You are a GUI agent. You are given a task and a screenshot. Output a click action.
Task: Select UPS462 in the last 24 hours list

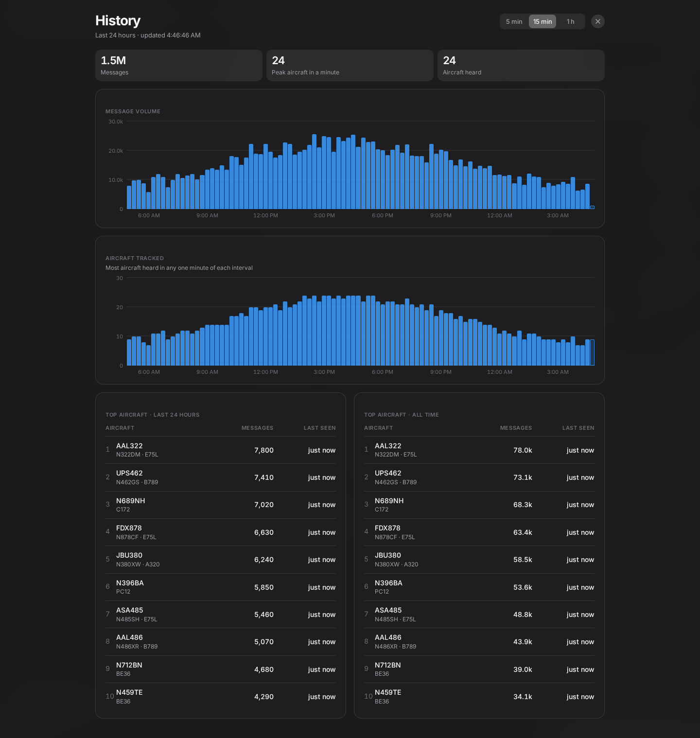click(x=221, y=477)
